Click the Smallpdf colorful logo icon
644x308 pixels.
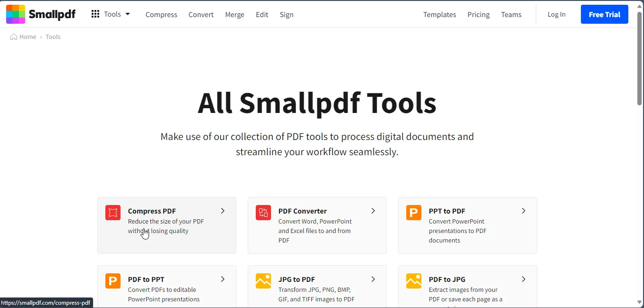(x=16, y=14)
